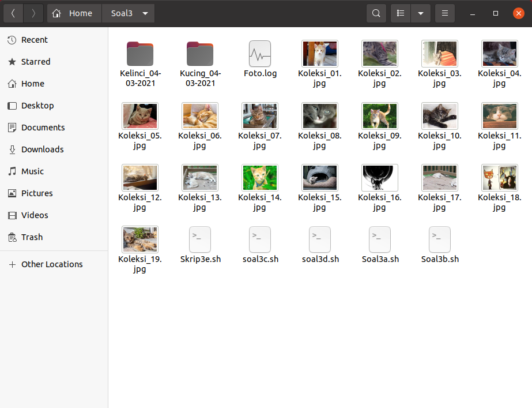Open the Downloads sidebar entry
532x408 pixels.
41,149
